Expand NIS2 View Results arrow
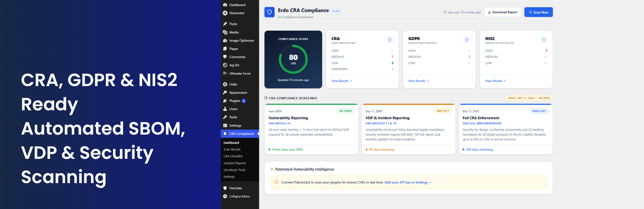This screenshot has height=209, width=644. tap(505, 81)
